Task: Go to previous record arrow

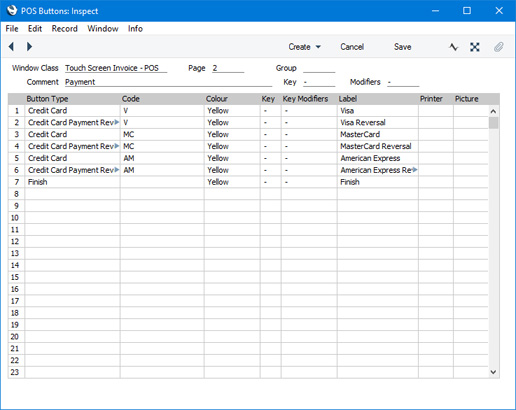Action: [x=11, y=47]
